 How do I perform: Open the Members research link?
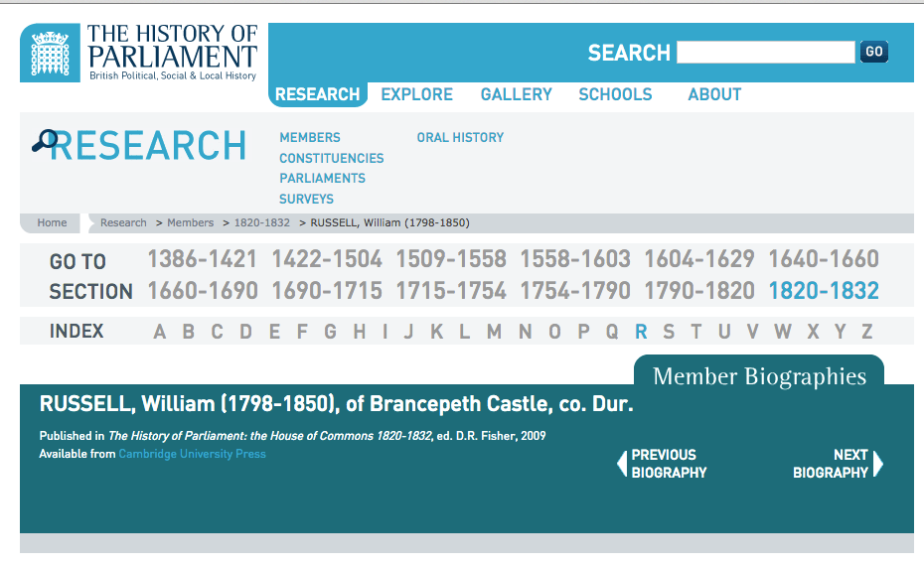[310, 138]
